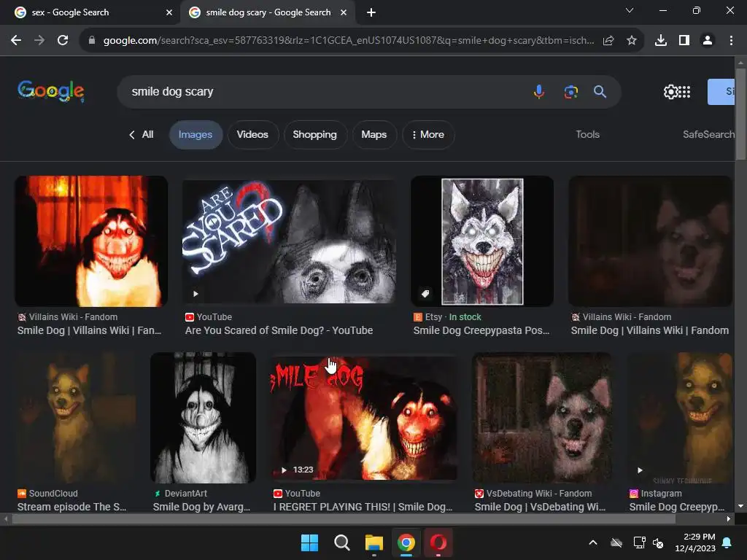This screenshot has height=560, width=747.
Task: Click the blue Sign in button
Action: pos(721,92)
